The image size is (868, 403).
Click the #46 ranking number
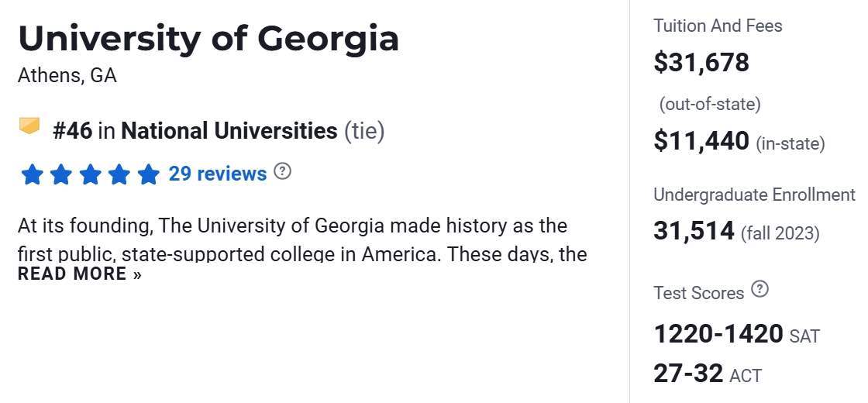pyautogui.click(x=72, y=131)
